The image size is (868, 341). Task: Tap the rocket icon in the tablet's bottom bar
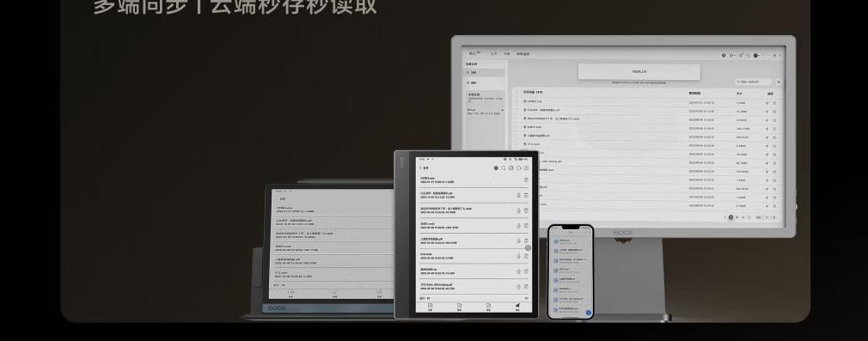(x=517, y=306)
